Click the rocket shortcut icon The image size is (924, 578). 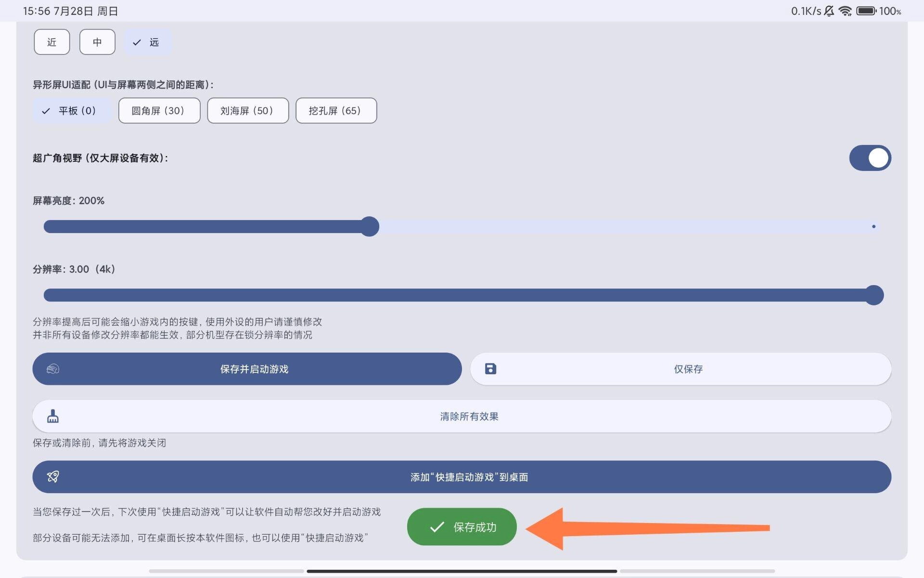click(x=53, y=477)
